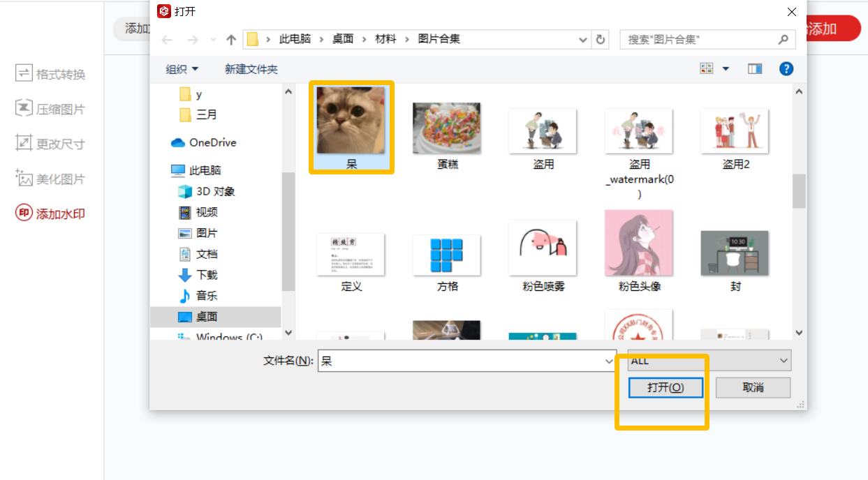The image size is (868, 480).
Task: Open folder 三月 in the tree
Action: tap(198, 114)
